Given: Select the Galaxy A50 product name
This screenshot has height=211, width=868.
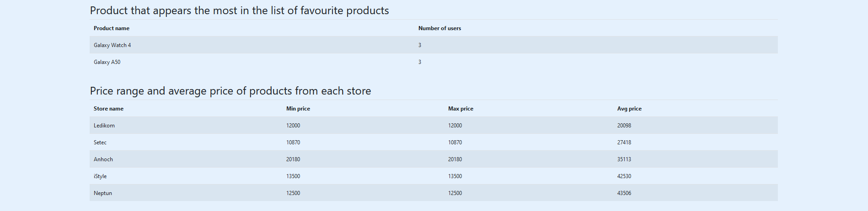Looking at the screenshot, I should coord(107,62).
